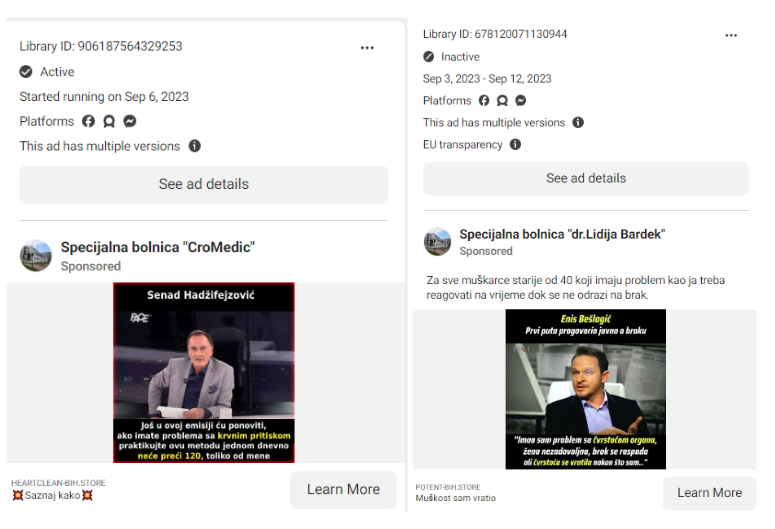
Task: Click the POTENT-BIH.STORE domain text
Action: point(448,487)
